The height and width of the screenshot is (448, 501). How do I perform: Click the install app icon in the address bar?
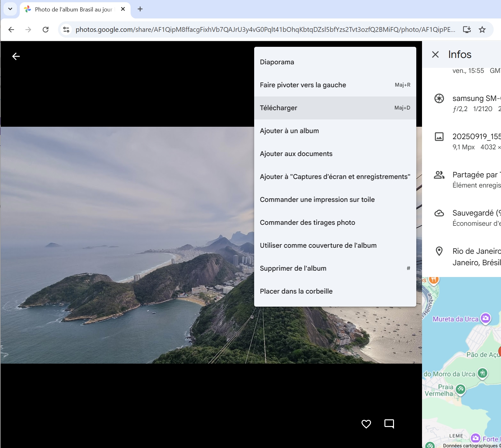pos(467,30)
